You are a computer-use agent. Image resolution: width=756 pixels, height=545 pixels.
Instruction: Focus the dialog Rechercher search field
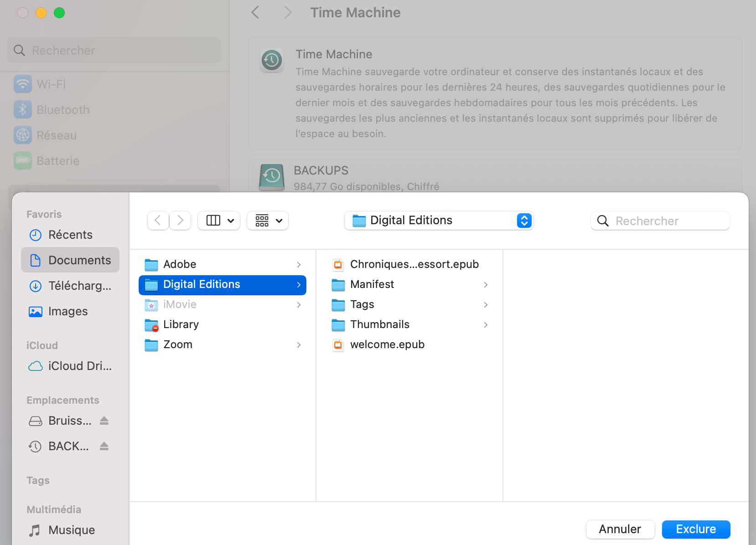(660, 221)
